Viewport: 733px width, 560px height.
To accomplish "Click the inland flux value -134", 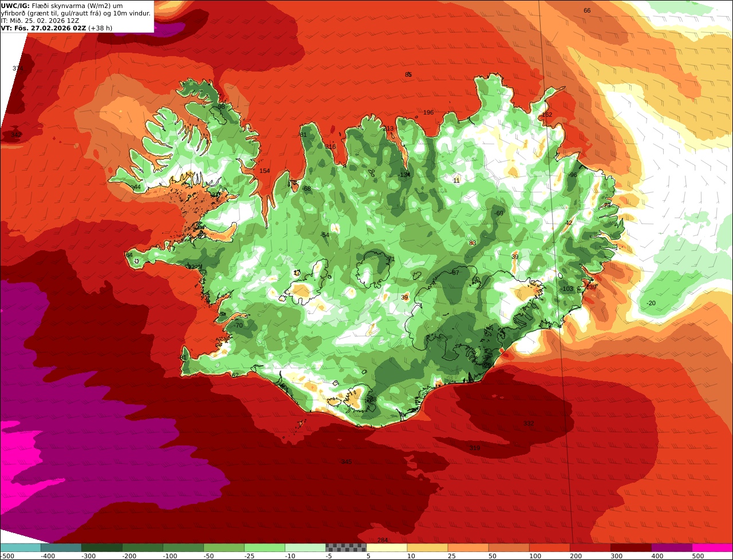I will point(404,175).
